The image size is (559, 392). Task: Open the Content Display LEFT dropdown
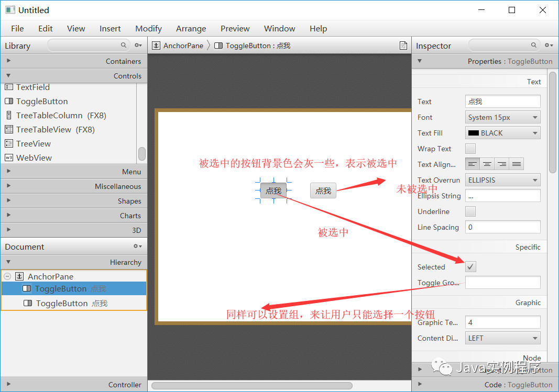point(502,338)
